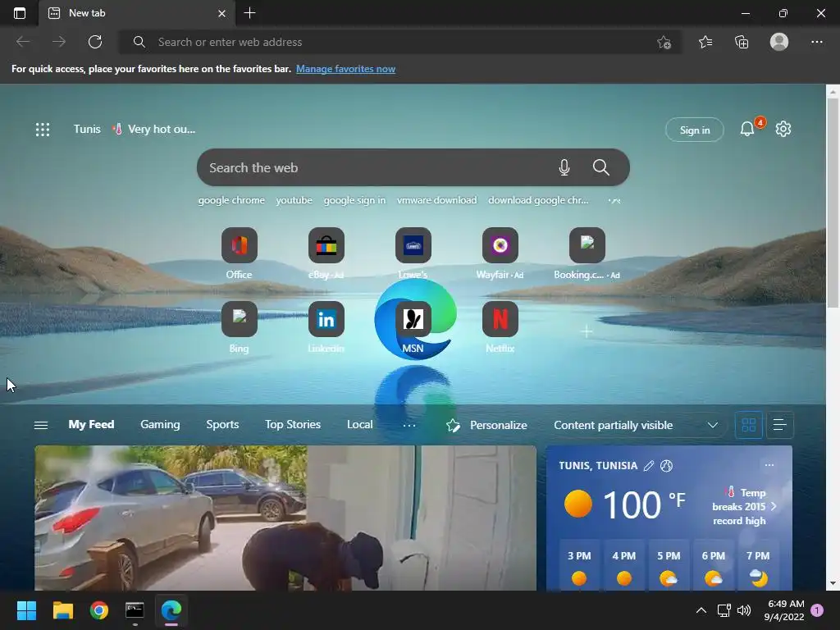Choose youtube search suggestion
Image resolution: width=840 pixels, height=630 pixels.
294,200
